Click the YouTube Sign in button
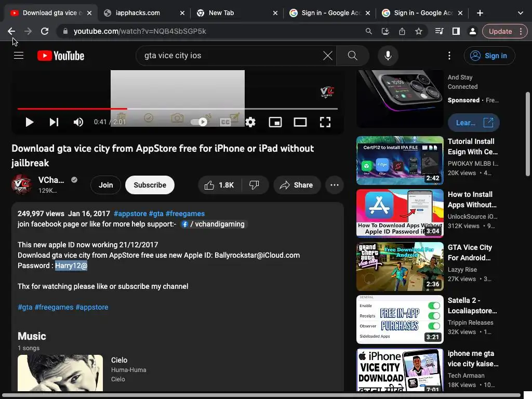The height and width of the screenshot is (399, 532). 489,55
